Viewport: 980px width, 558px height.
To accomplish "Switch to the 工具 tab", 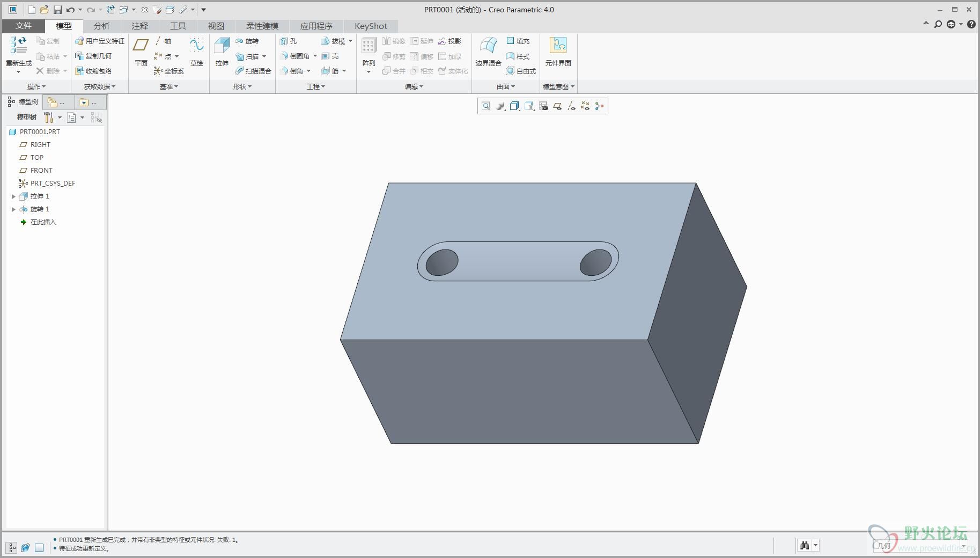I will point(178,26).
